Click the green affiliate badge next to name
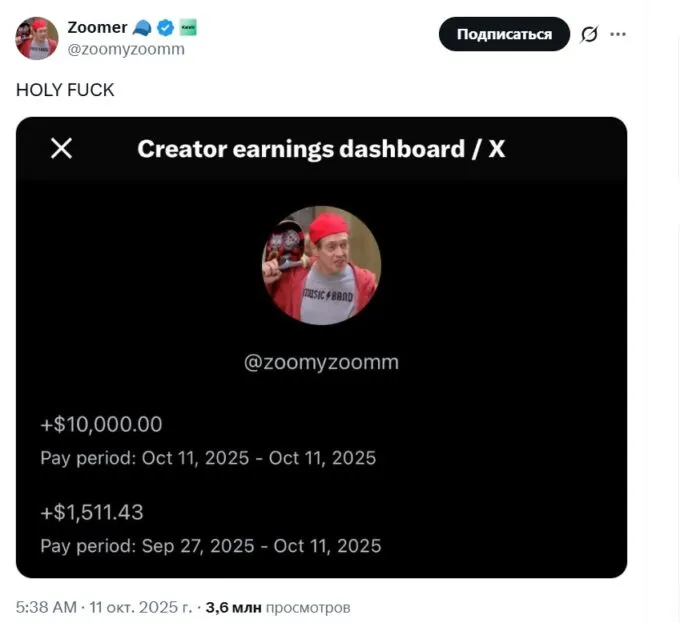This screenshot has height=623, width=680. pyautogui.click(x=188, y=28)
